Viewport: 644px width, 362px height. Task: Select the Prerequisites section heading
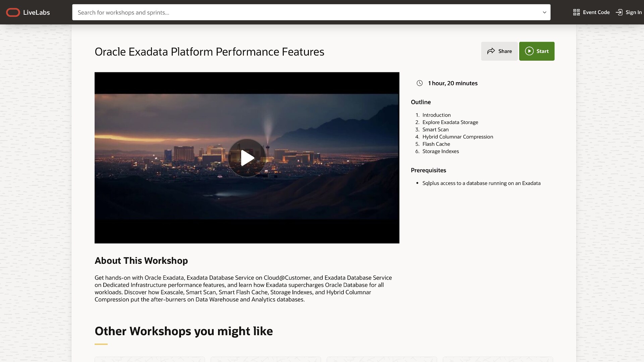click(428, 170)
